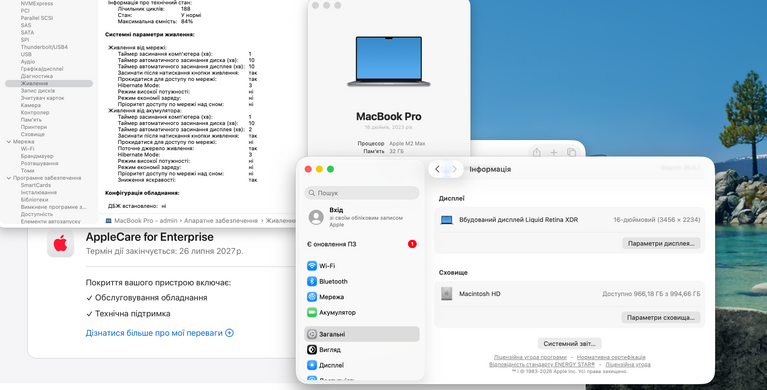This screenshot has width=767, height=390.
Task: Click the Акумулятор battery icon
Action: pyautogui.click(x=312, y=312)
